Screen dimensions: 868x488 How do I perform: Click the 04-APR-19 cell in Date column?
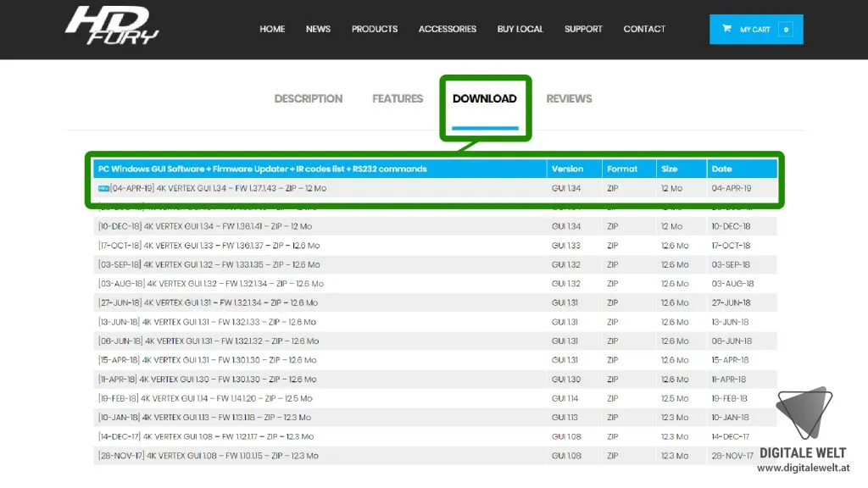click(732, 188)
